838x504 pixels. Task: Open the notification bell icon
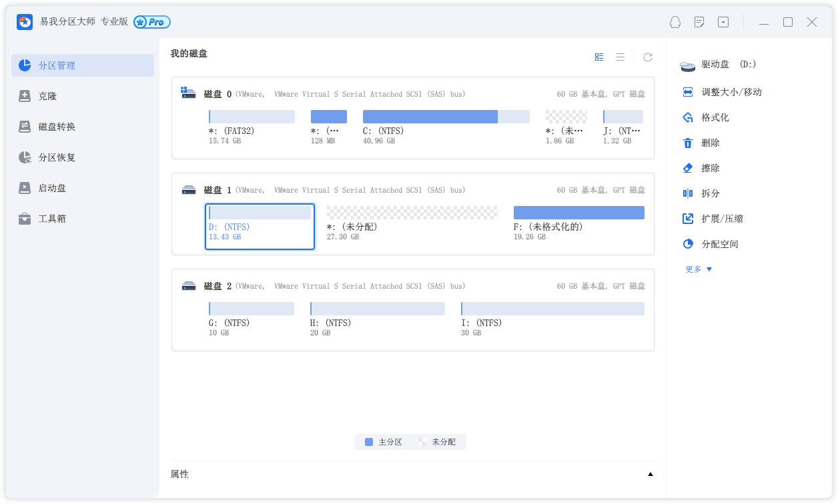[x=675, y=22]
